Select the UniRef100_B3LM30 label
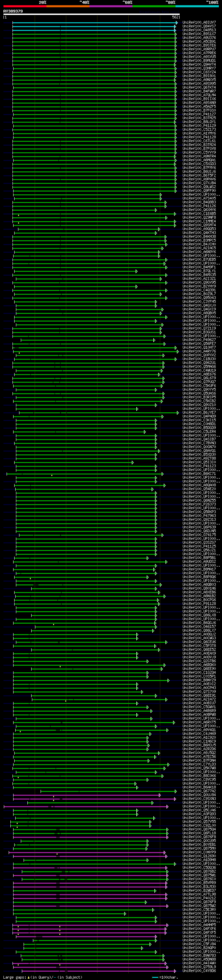 pyautogui.click(x=199, y=886)
